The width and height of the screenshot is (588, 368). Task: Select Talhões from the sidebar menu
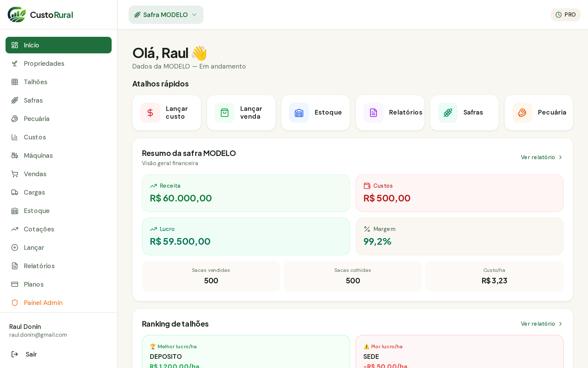click(59, 82)
